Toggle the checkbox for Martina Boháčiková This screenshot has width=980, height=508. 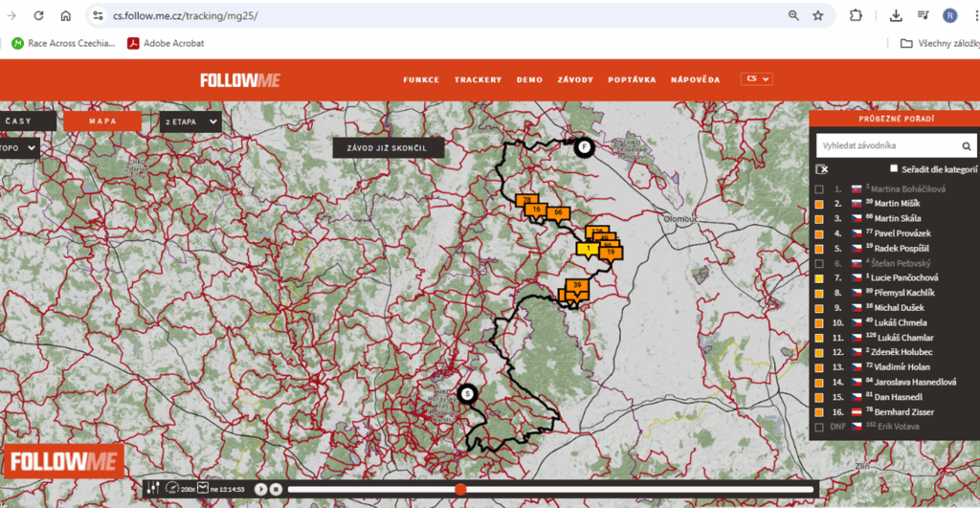pyautogui.click(x=818, y=189)
